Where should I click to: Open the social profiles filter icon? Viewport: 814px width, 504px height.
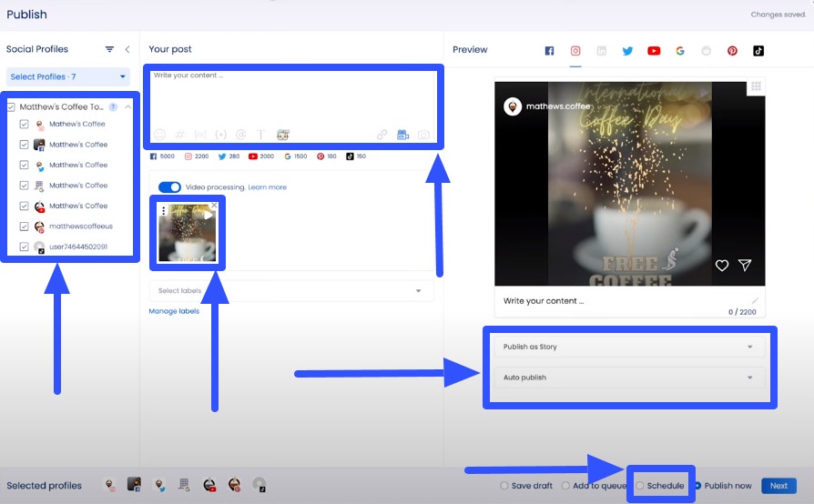pos(109,49)
